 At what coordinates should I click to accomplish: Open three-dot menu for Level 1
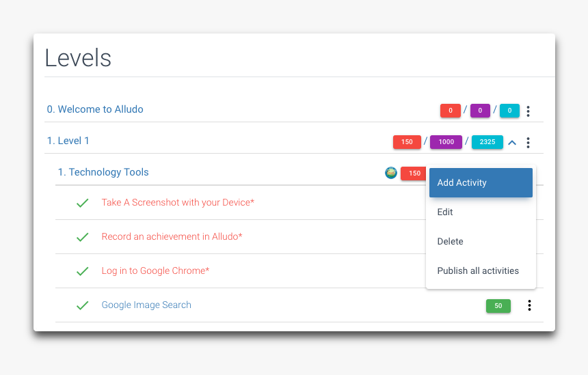pyautogui.click(x=528, y=142)
